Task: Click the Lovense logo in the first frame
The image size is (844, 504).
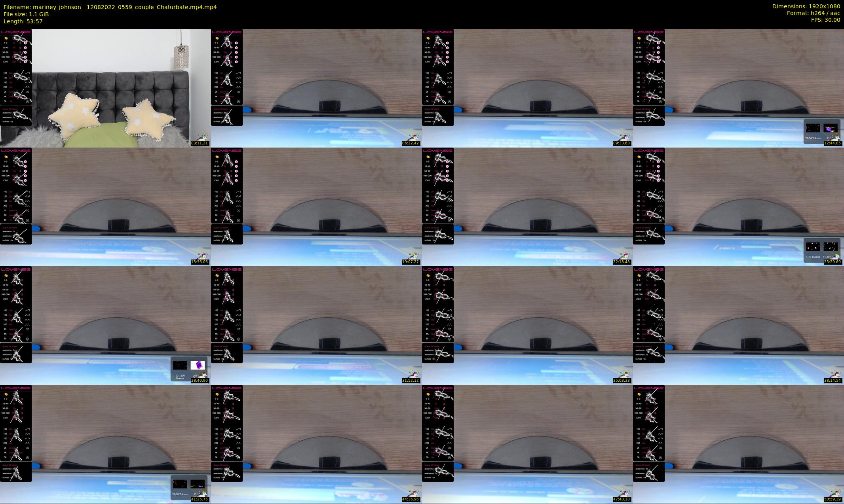Action: pyautogui.click(x=16, y=32)
